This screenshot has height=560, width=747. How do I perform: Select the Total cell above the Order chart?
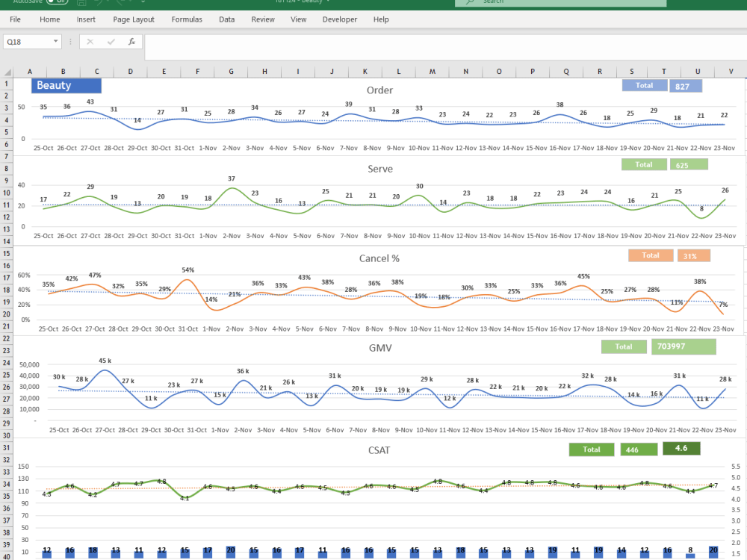644,85
